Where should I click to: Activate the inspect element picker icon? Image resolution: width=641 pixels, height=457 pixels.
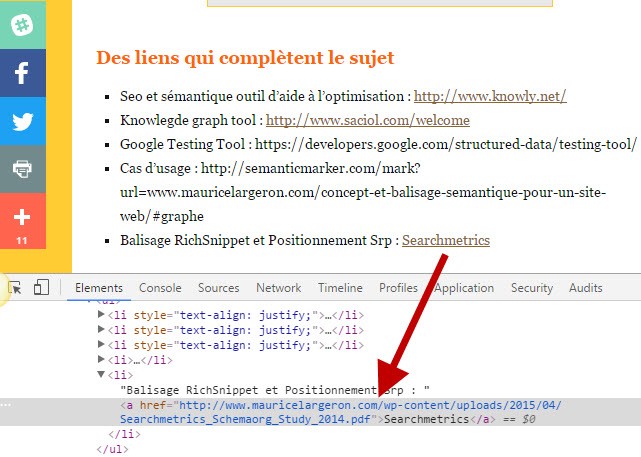point(16,288)
